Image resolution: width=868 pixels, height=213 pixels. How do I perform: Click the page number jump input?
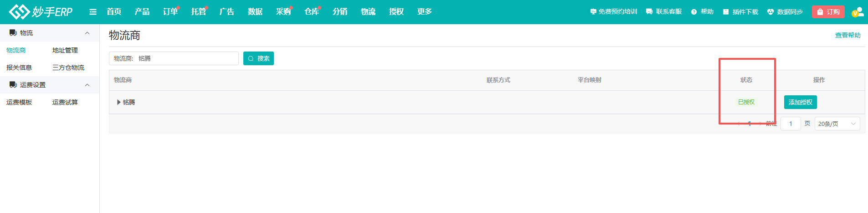(791, 124)
